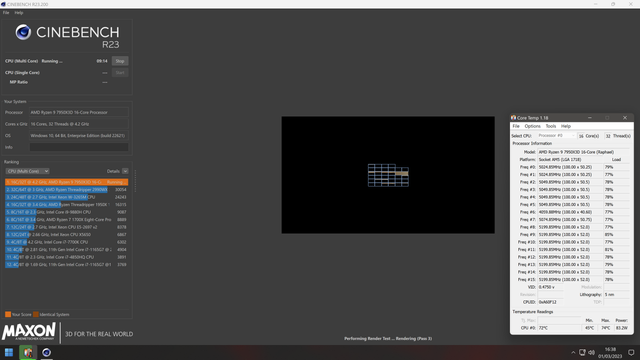Select ranking row Intel Core i7-7700K CPU
This screenshot has height=360, width=640.
tap(67, 242)
